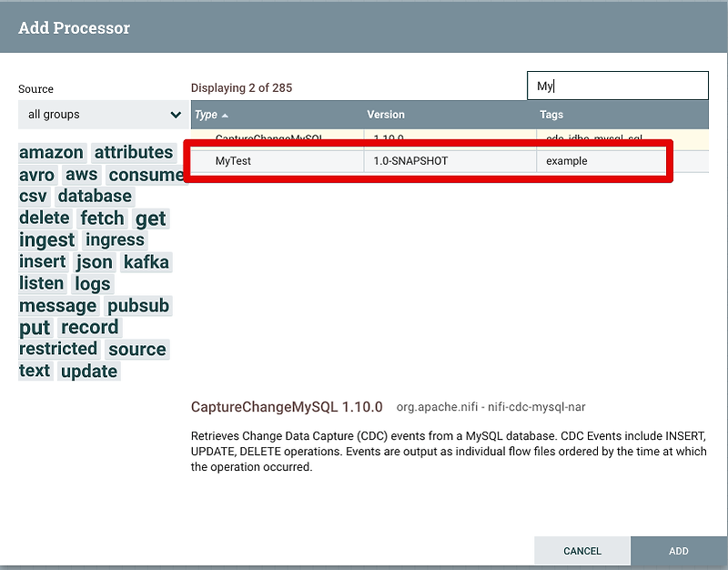This screenshot has width=728, height=570.
Task: Select the record tag filter
Action: (x=90, y=327)
